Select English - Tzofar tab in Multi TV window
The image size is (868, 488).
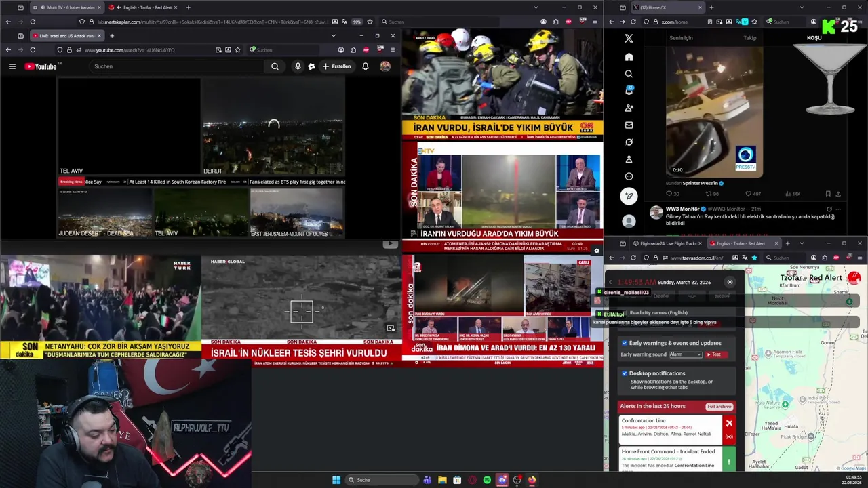click(144, 7)
